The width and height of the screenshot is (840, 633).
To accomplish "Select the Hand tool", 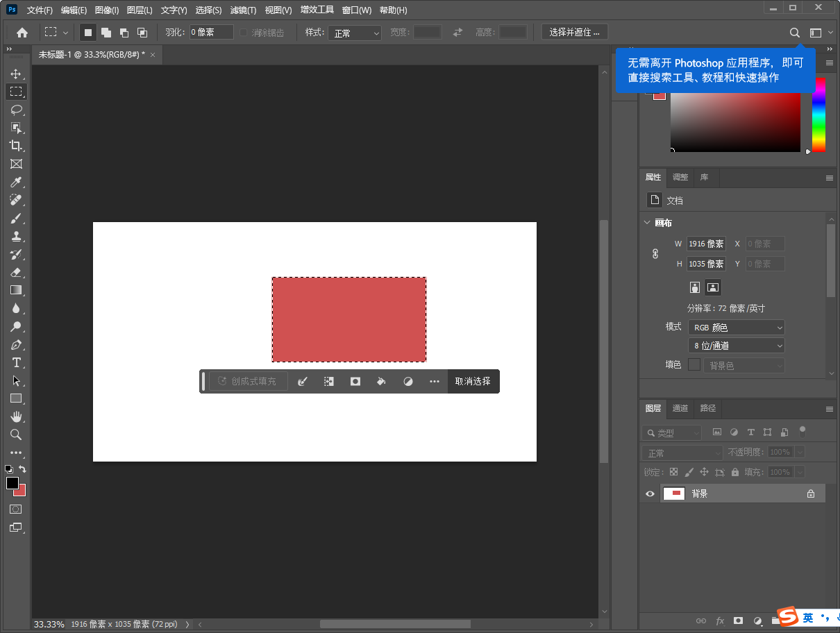I will point(16,416).
